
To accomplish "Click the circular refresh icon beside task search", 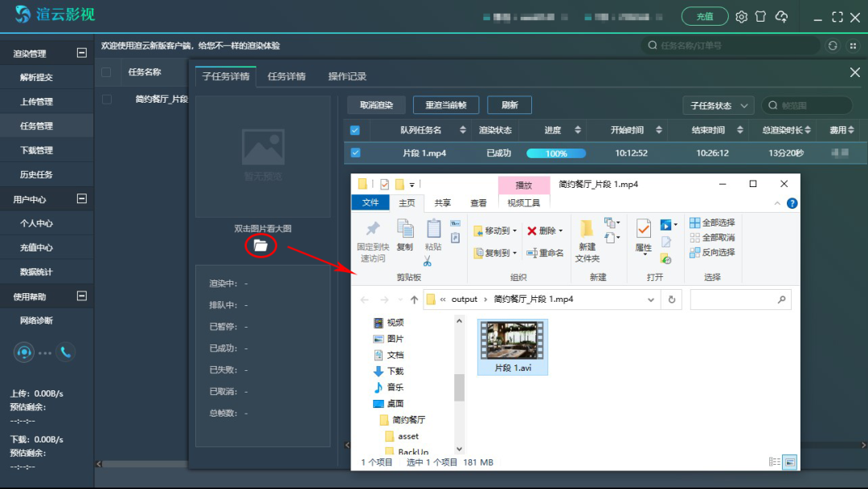I will click(833, 46).
